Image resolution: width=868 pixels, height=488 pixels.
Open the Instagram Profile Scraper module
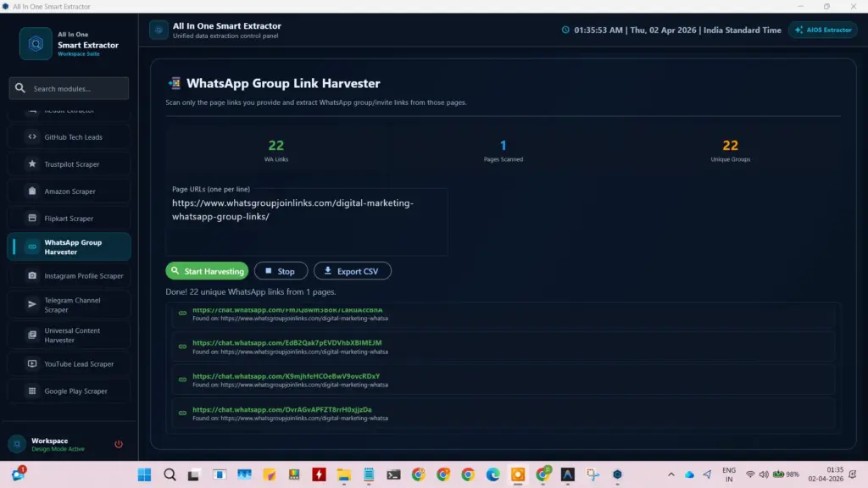[x=70, y=275]
